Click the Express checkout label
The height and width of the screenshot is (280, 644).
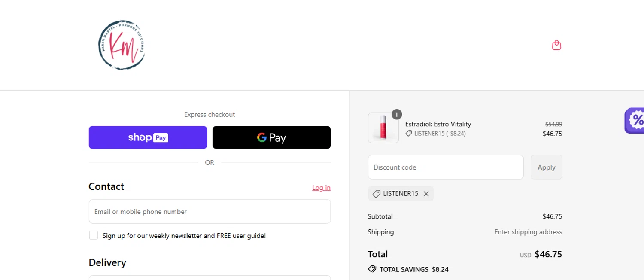pos(210,115)
